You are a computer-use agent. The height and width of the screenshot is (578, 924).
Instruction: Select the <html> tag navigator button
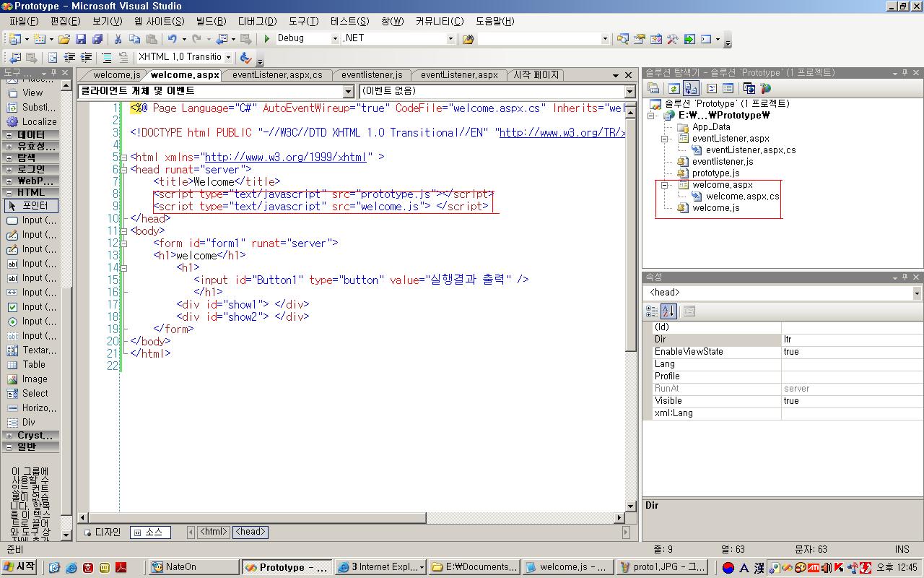(214, 532)
